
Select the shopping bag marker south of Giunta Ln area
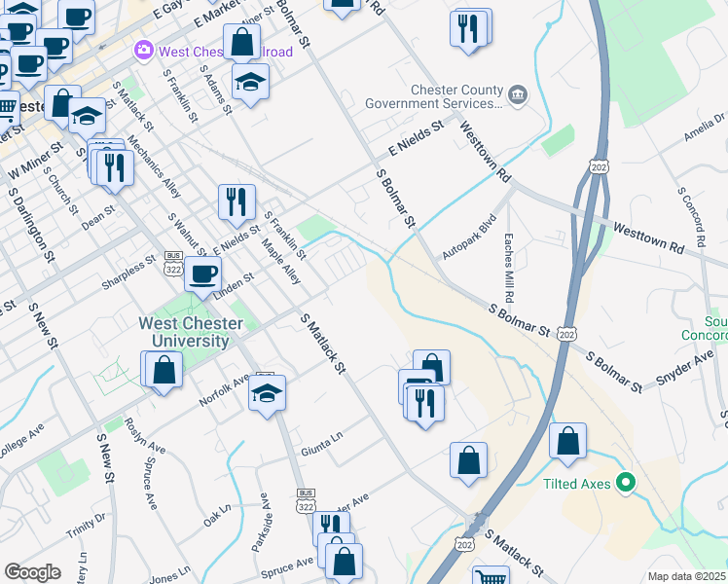pos(468,463)
